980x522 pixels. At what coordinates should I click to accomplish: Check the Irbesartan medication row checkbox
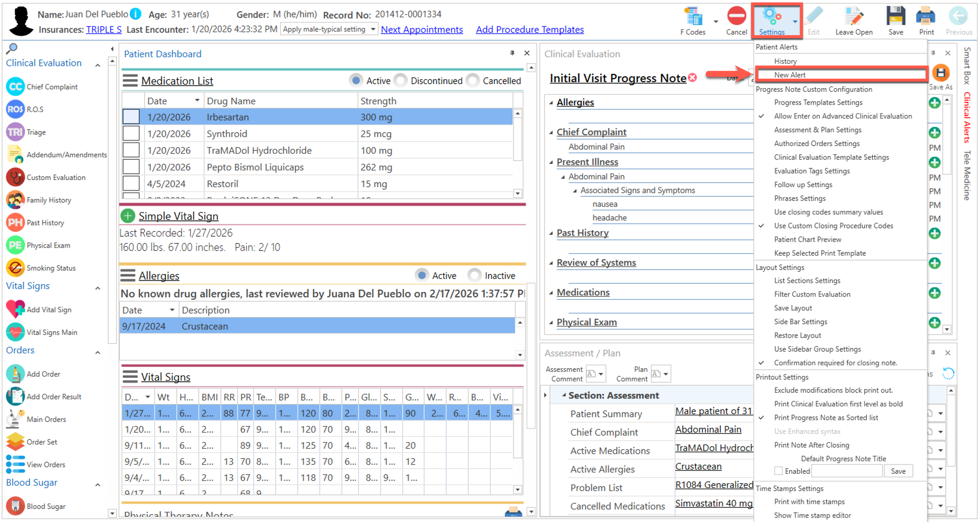(131, 117)
